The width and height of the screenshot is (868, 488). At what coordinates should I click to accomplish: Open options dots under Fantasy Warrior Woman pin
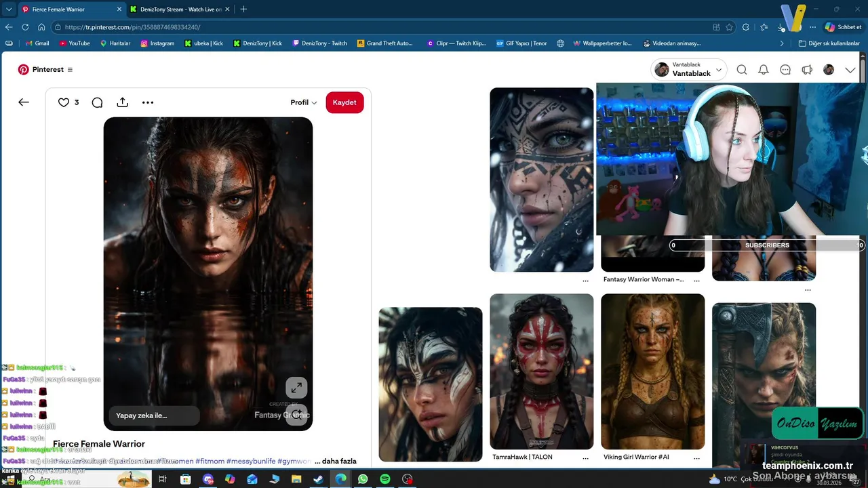(696, 281)
